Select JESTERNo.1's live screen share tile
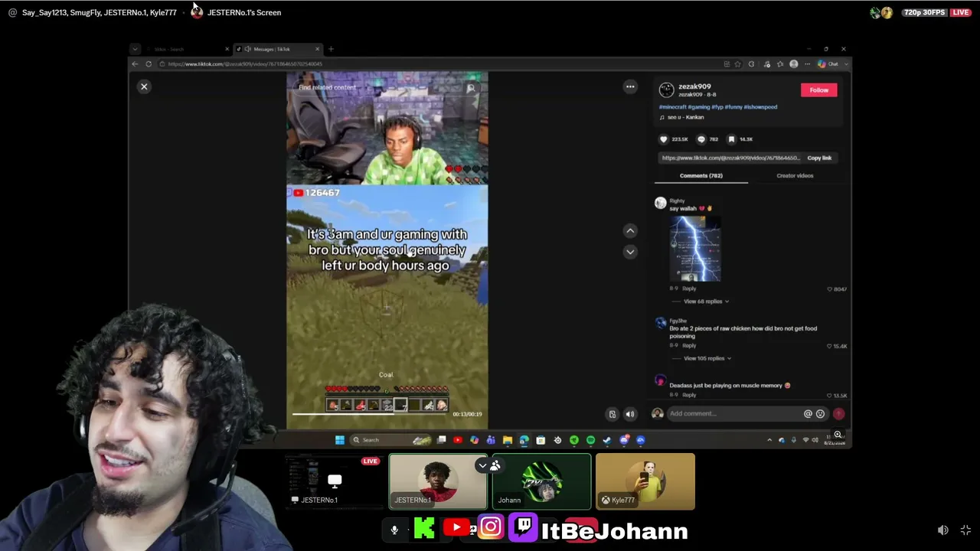980x551 pixels. (334, 481)
